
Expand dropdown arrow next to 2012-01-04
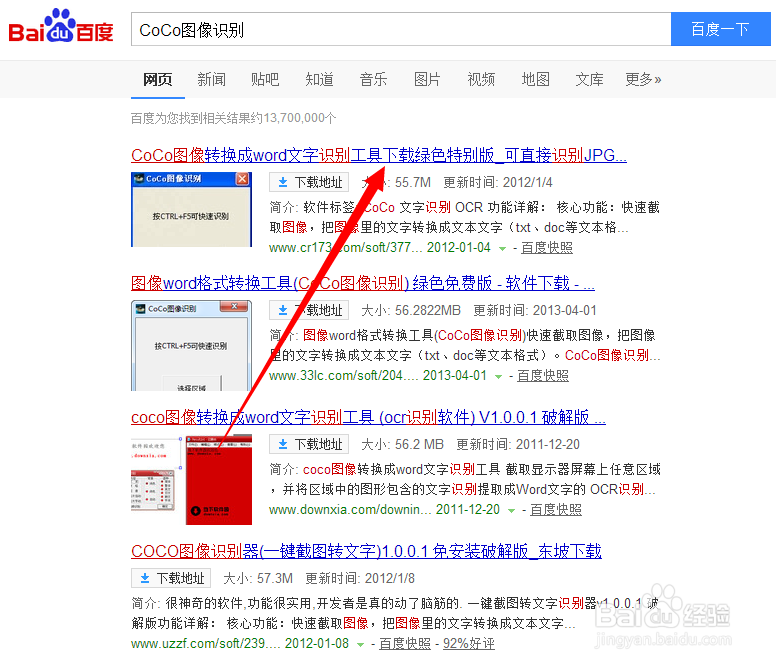click(x=502, y=248)
